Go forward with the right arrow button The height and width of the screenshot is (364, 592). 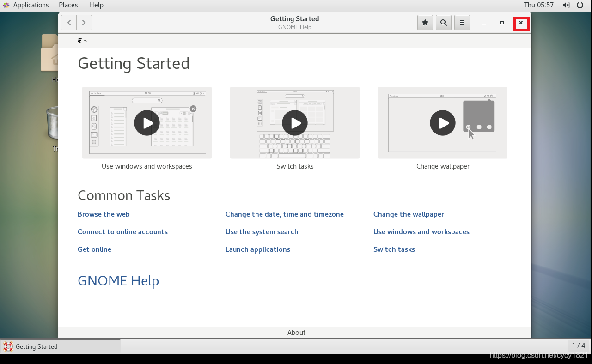(84, 23)
